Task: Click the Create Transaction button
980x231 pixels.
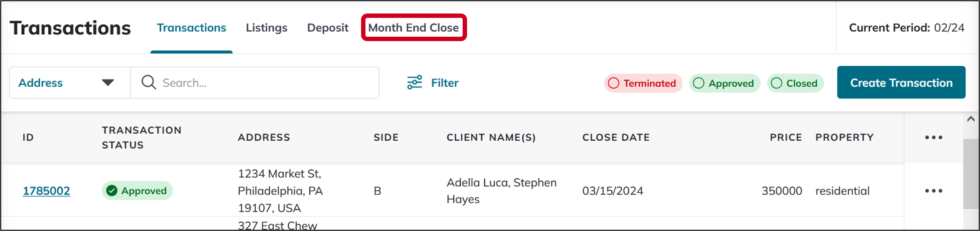Action: click(x=901, y=83)
